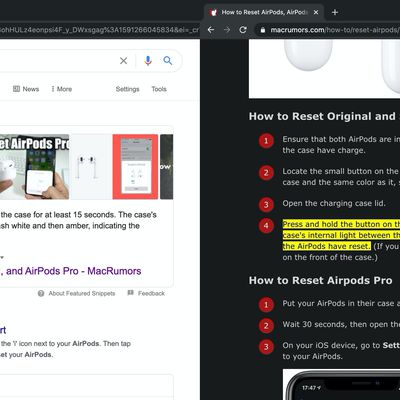Click the 'Open the charging case lid.' step

334,203
